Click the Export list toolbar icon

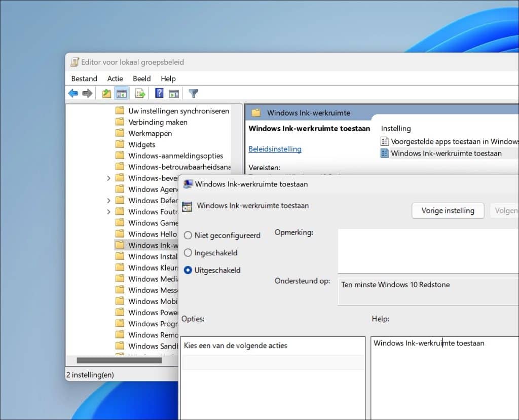(x=140, y=94)
